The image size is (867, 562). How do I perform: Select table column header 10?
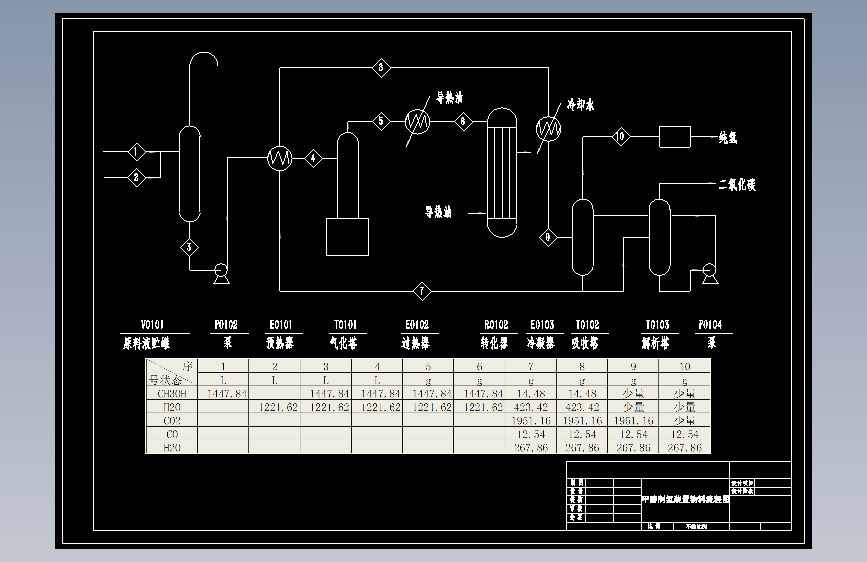[x=685, y=367]
